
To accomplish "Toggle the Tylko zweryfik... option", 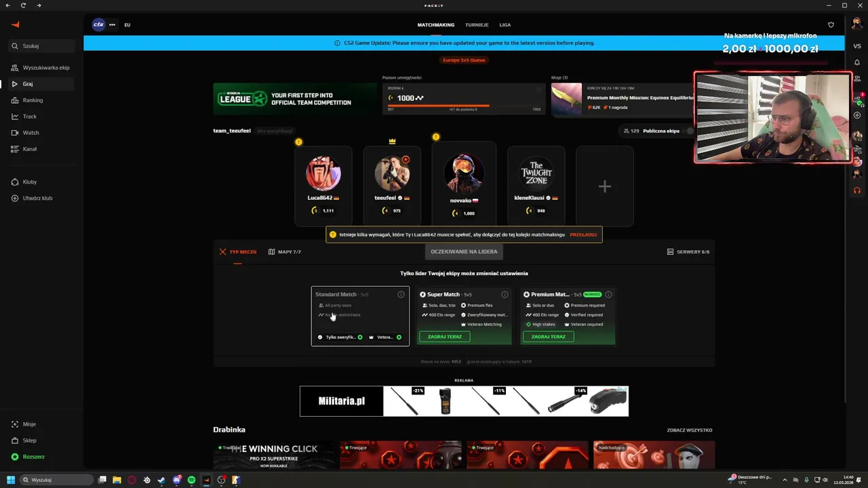I will click(340, 338).
